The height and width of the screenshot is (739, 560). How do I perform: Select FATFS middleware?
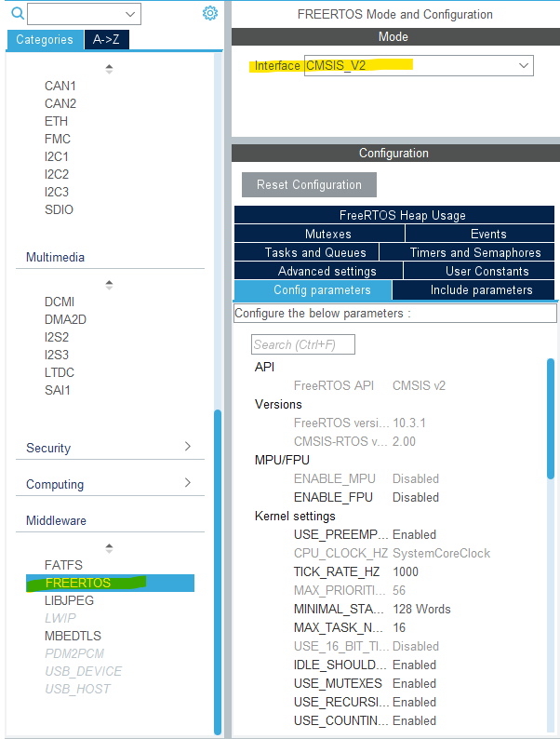pyautogui.click(x=63, y=565)
